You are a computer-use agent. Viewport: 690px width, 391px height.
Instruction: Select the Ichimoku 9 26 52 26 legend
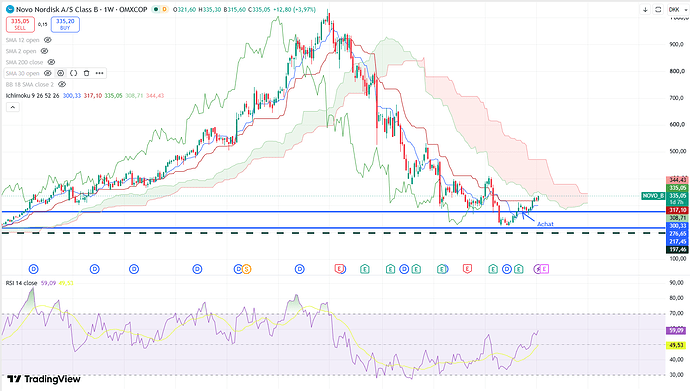[32, 95]
